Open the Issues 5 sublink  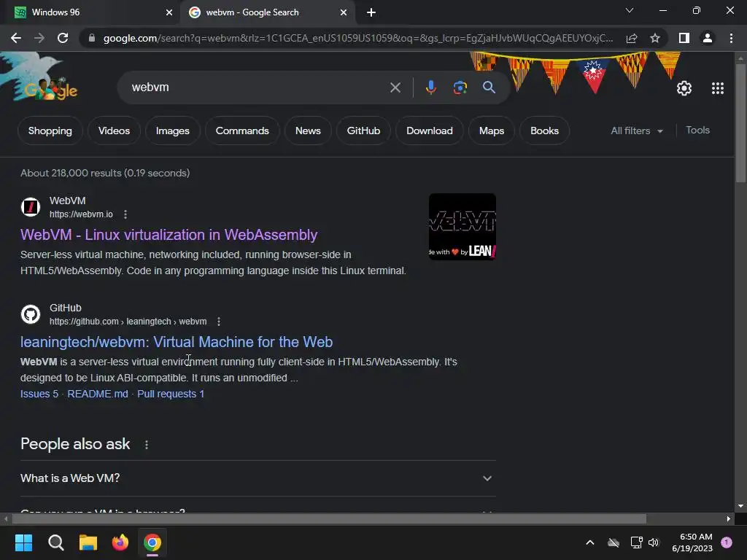[x=39, y=394]
